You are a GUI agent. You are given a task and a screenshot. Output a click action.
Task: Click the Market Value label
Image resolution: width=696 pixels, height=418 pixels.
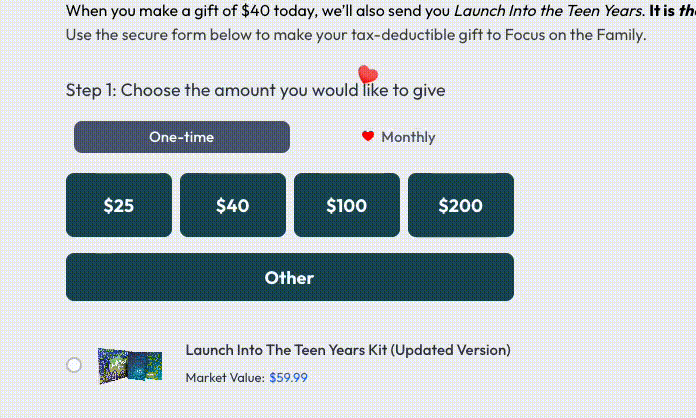coord(225,378)
